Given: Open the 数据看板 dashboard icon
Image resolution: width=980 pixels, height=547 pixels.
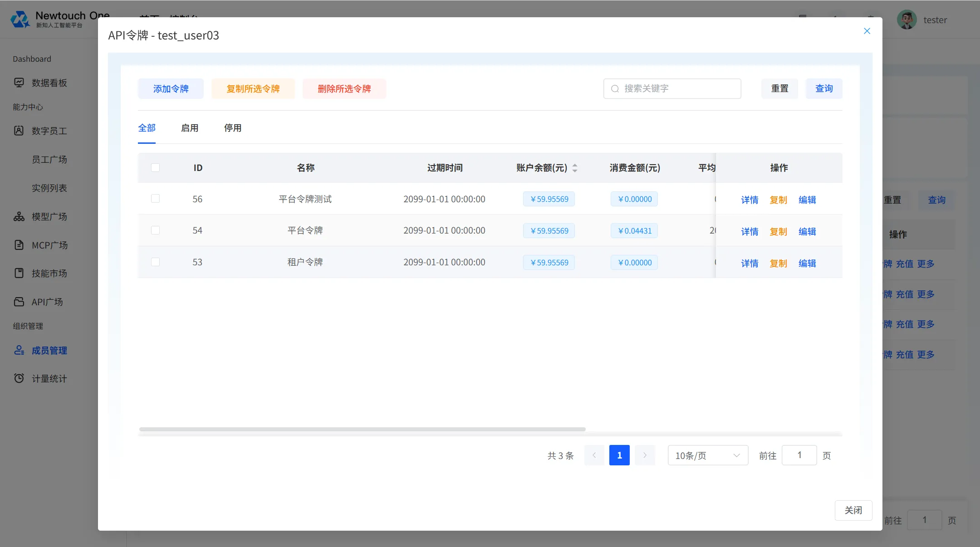Looking at the screenshot, I should tap(19, 83).
